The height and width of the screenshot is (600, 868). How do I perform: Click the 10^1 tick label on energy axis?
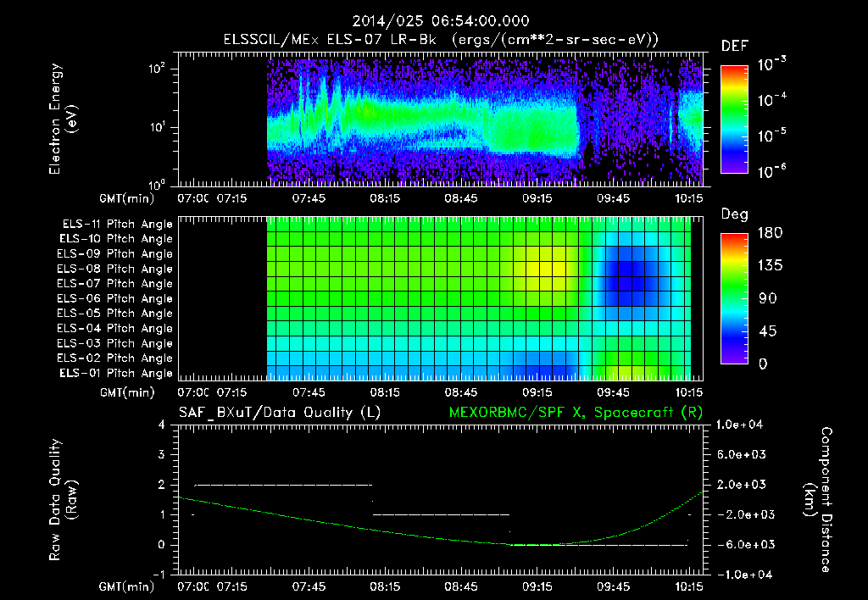[157, 127]
